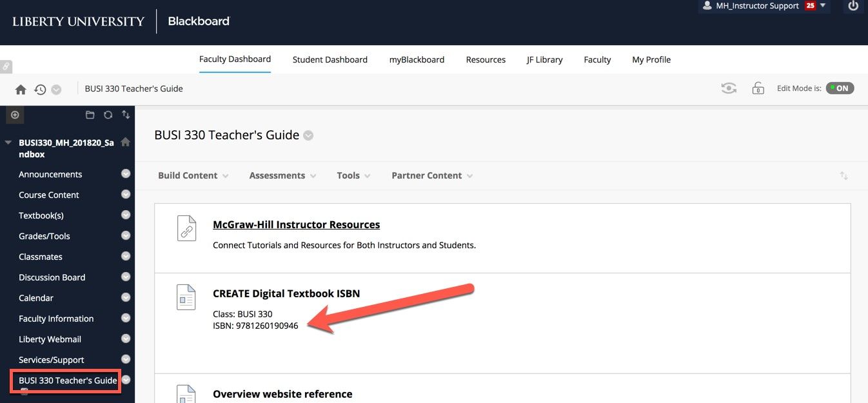Open Textbook(s) menu item
Screen dimensions: 868x403
pyautogui.click(x=41, y=215)
